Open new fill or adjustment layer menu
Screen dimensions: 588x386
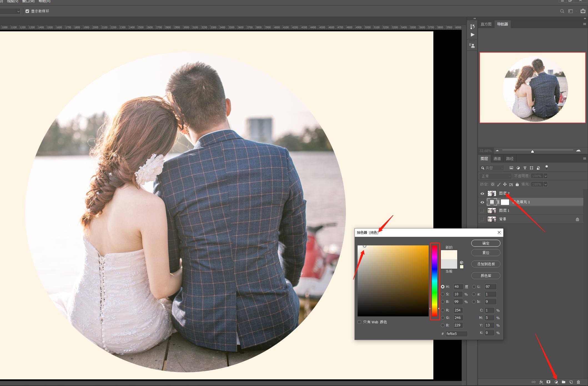pos(556,382)
